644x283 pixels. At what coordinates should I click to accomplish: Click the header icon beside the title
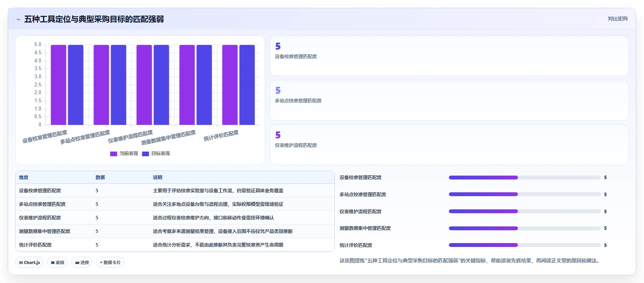pos(18,19)
